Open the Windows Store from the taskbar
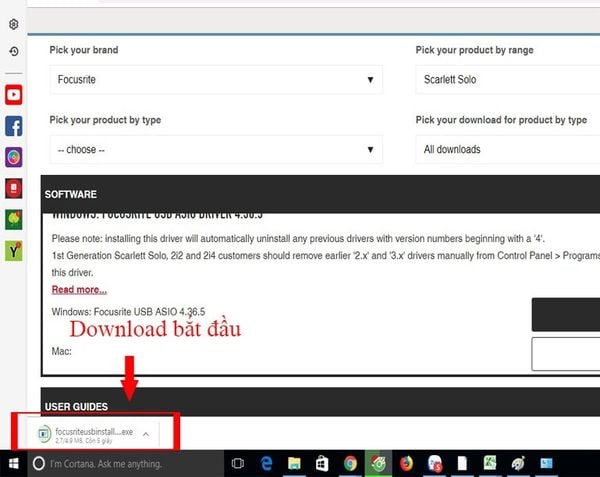The height and width of the screenshot is (477, 600). pyautogui.click(x=322, y=464)
